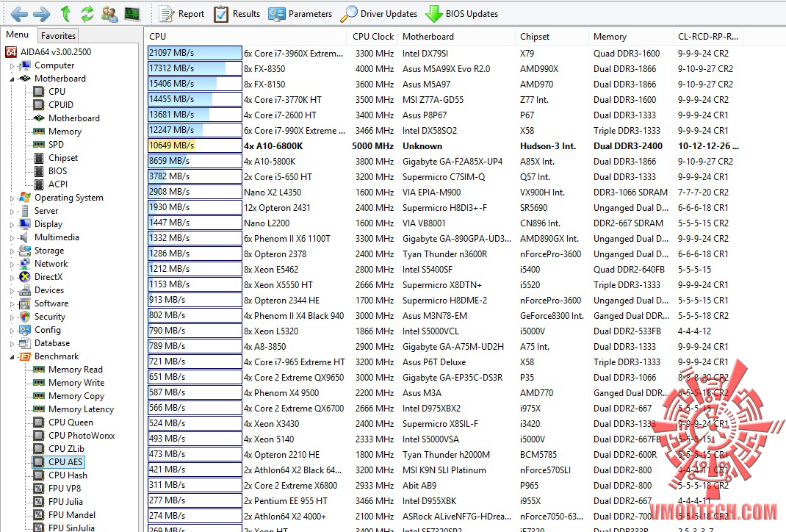Run the Memory Write benchmark

pyautogui.click(x=69, y=383)
